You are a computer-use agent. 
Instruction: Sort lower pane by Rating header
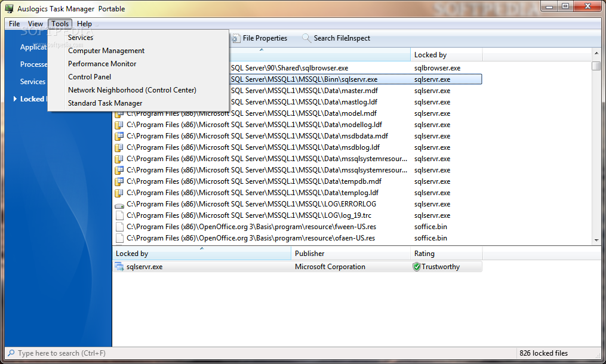447,254
